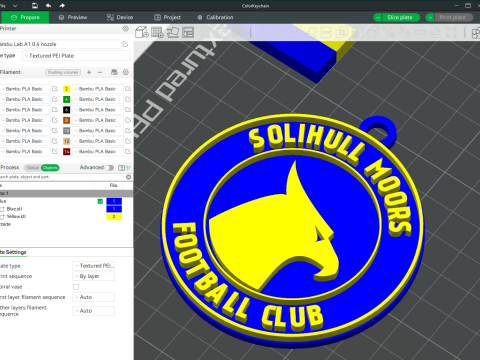Click the search plate, object and part field
Image resolution: width=480 pixels, height=360 pixels.
tap(62, 177)
